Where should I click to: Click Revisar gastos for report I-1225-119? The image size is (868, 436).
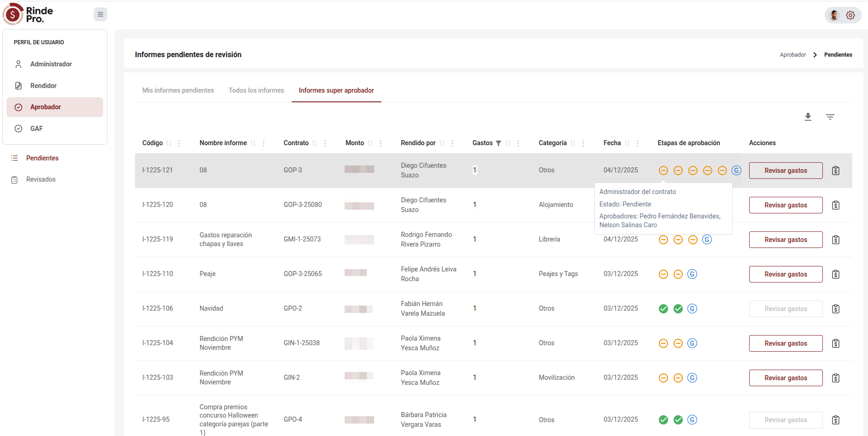[x=786, y=240]
